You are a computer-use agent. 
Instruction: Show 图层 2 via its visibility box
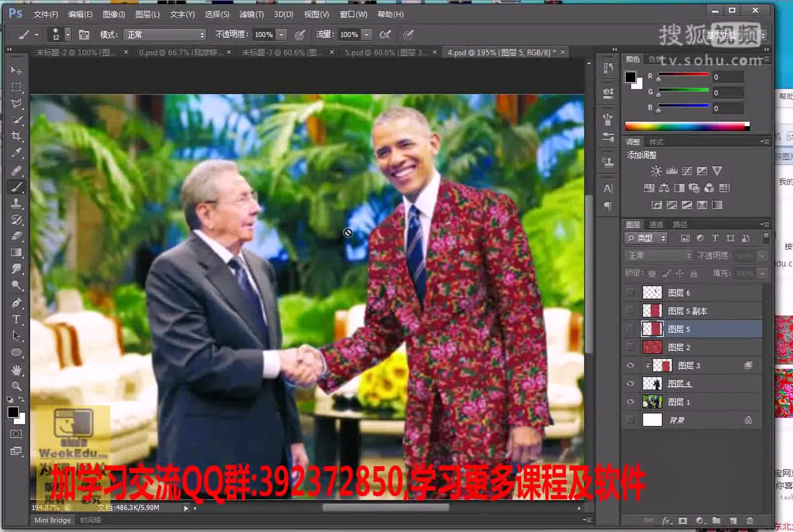point(630,347)
